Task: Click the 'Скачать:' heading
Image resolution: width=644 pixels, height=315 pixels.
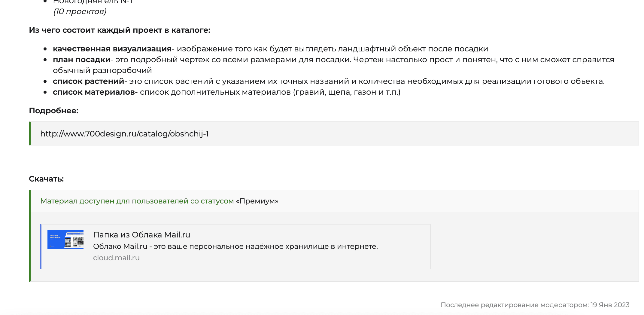Action: 46,179
